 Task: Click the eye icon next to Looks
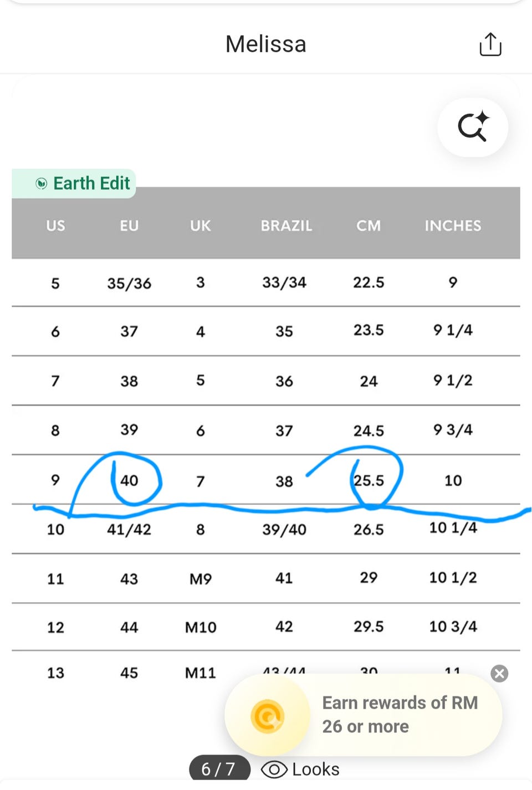coord(274,770)
